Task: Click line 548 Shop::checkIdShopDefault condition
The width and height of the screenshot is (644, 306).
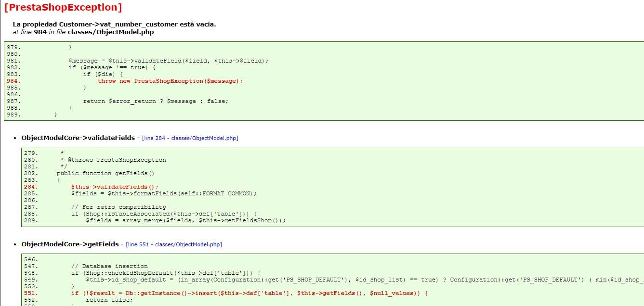Action: [166, 273]
